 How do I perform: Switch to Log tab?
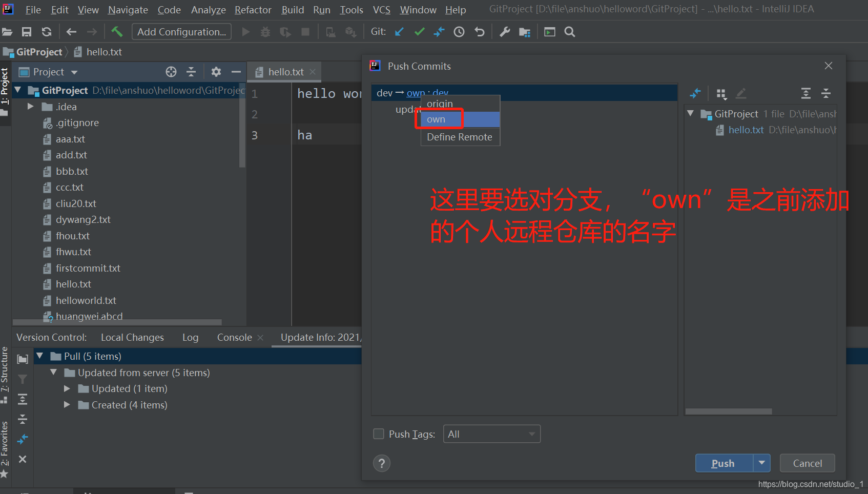click(190, 337)
